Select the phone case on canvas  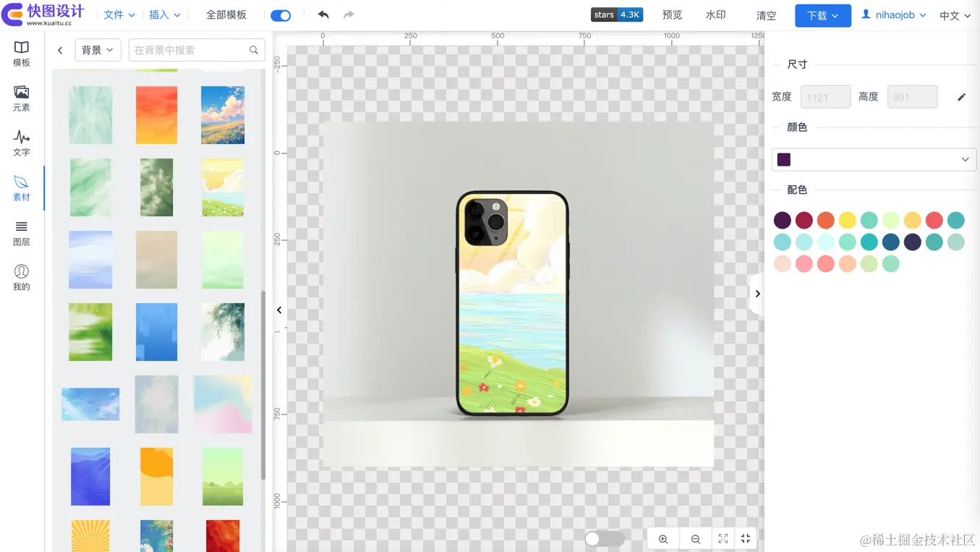click(512, 304)
